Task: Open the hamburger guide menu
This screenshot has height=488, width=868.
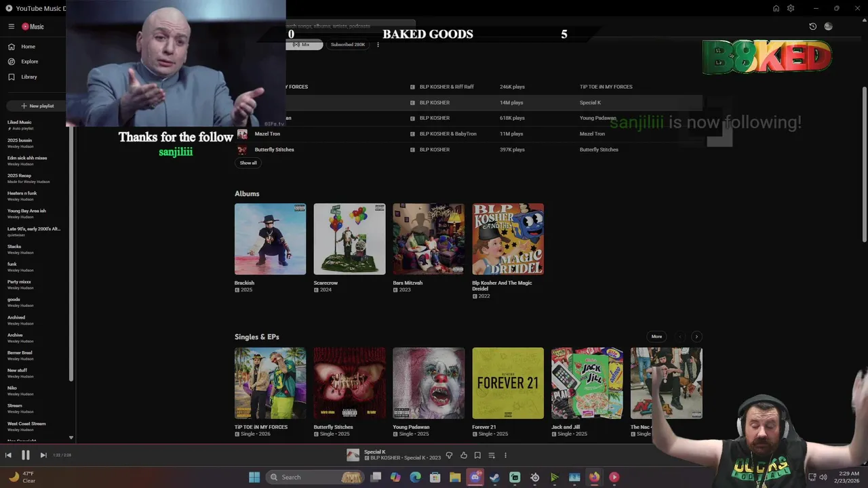Action: click(x=12, y=26)
